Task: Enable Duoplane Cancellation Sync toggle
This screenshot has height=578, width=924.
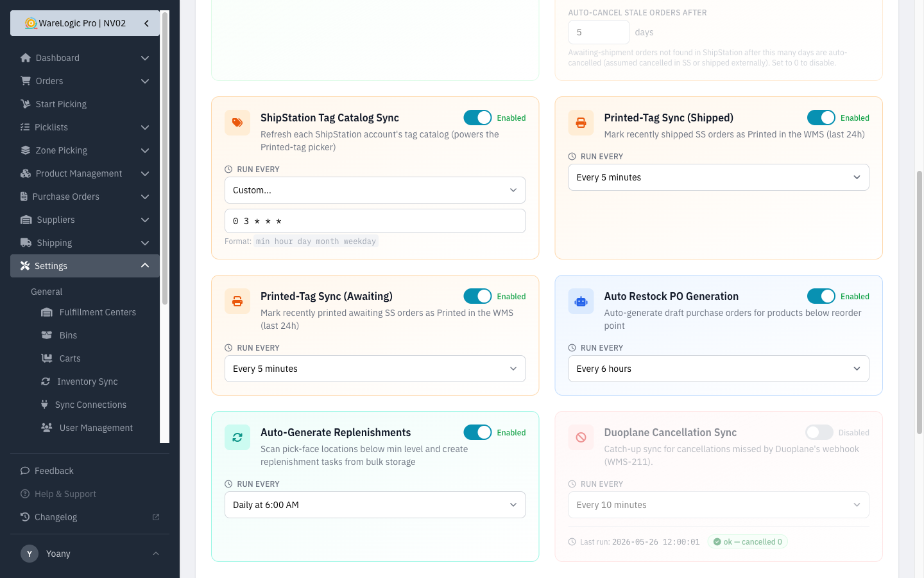Action: click(819, 432)
